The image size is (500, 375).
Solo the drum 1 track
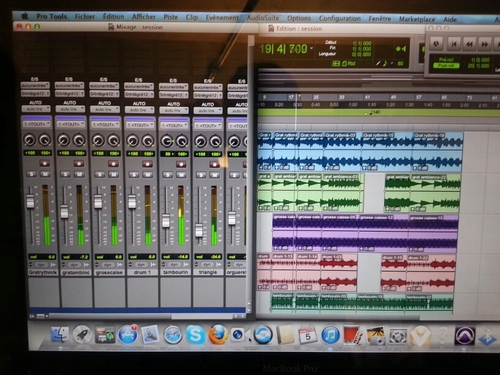click(134, 175)
